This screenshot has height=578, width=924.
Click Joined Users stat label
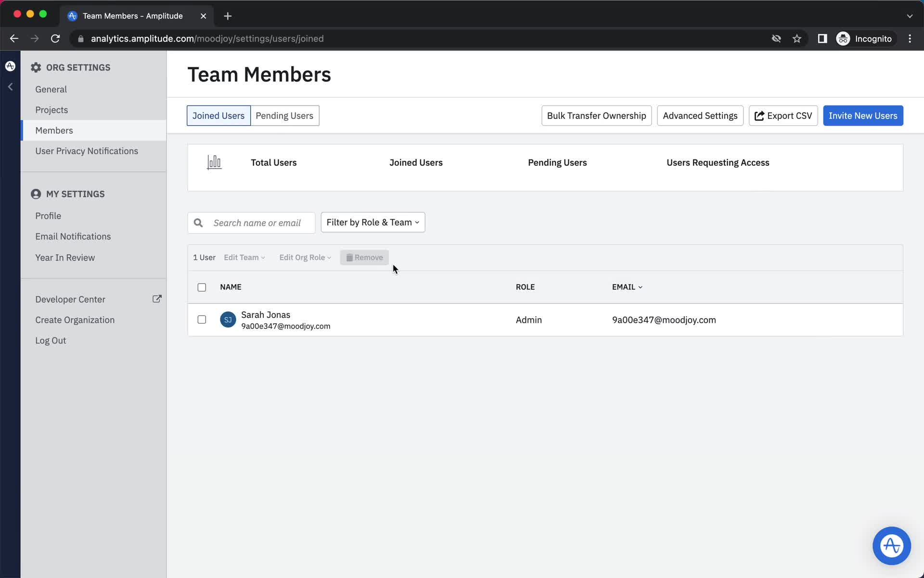pyautogui.click(x=416, y=162)
